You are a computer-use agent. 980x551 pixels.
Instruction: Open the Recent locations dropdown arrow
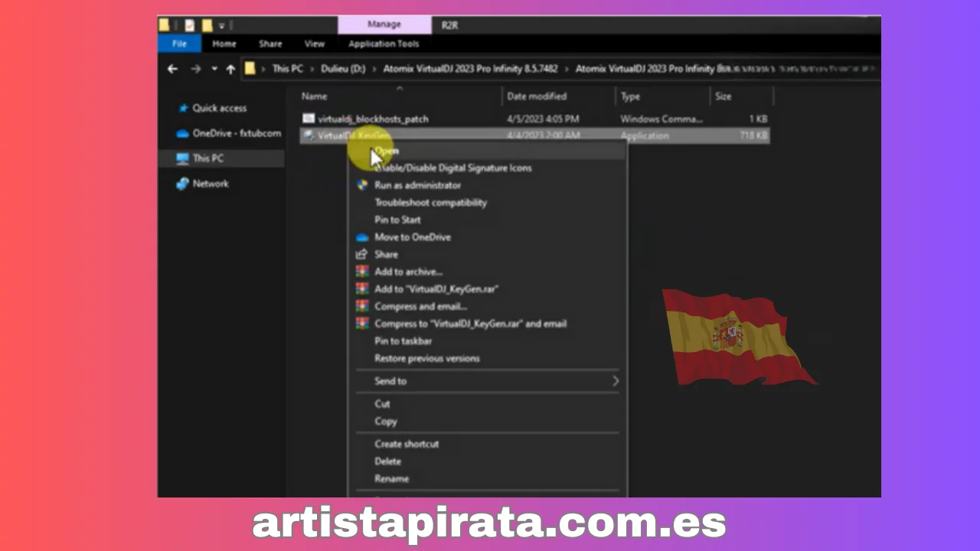click(x=214, y=69)
